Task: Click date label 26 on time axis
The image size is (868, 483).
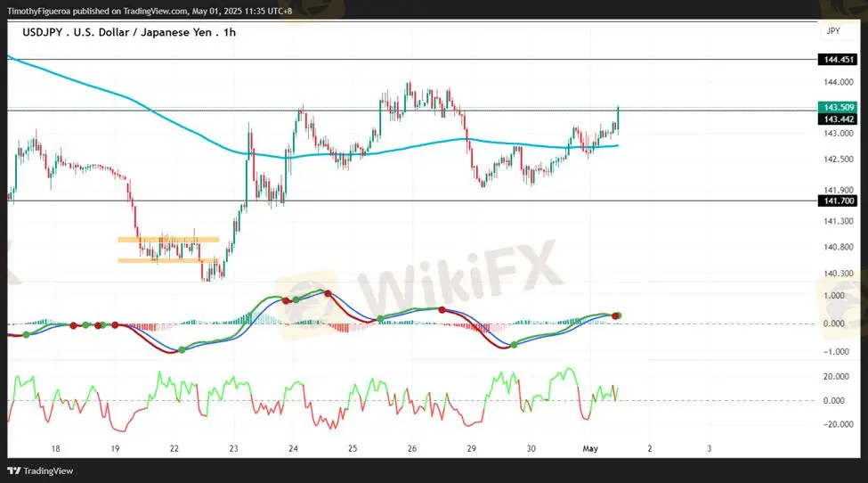Action: 411,448
